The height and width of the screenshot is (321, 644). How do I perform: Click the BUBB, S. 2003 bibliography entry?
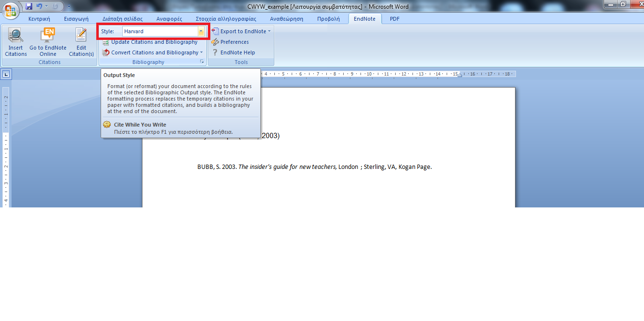[314, 167]
